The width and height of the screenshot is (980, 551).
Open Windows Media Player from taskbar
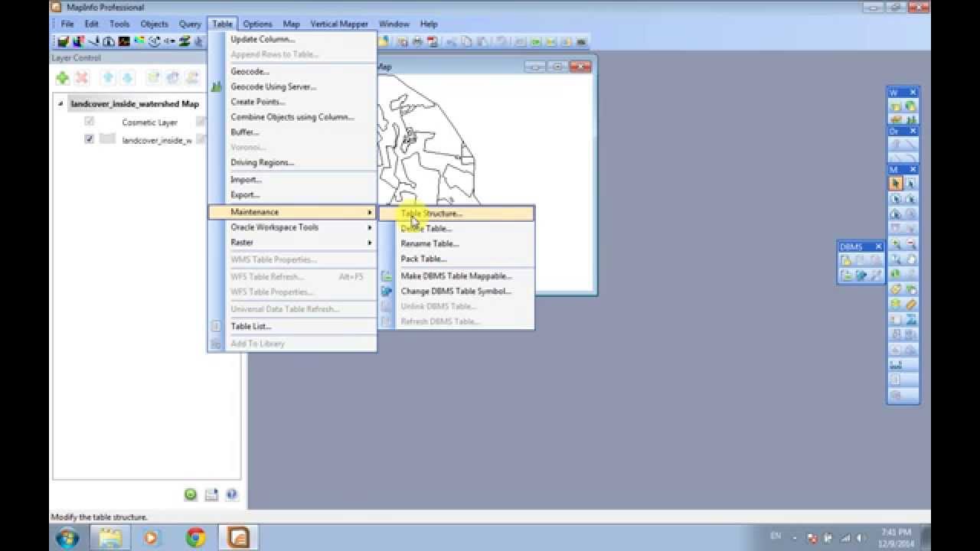click(x=151, y=538)
